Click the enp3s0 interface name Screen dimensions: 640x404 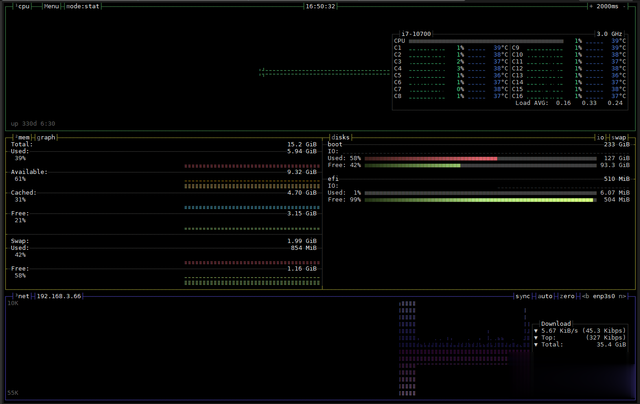coord(604,296)
